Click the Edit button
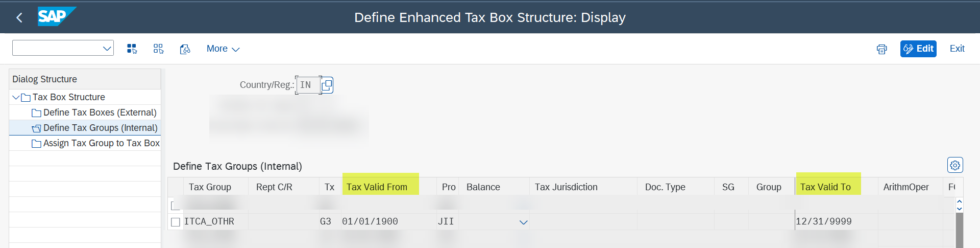The height and width of the screenshot is (248, 980). [918, 49]
